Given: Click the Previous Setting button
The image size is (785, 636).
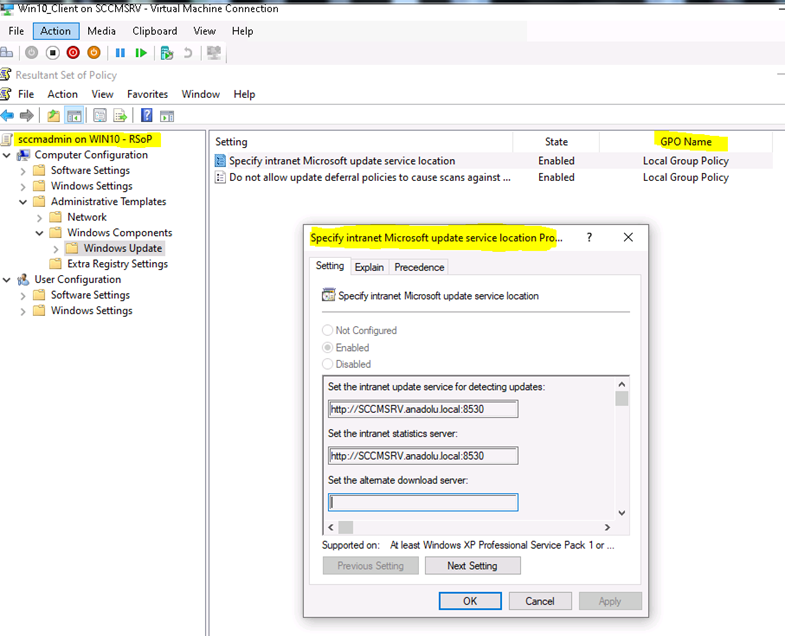Looking at the screenshot, I should coord(370,565).
